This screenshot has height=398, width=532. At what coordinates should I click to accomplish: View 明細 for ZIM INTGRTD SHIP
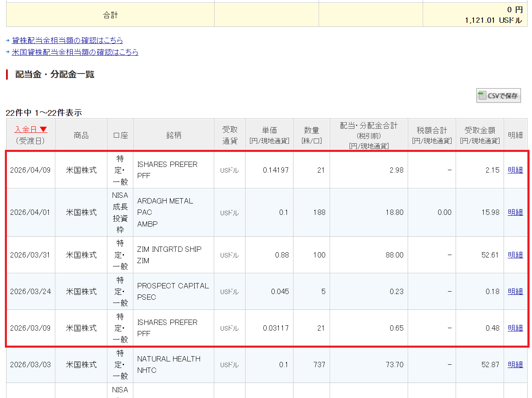pos(515,255)
